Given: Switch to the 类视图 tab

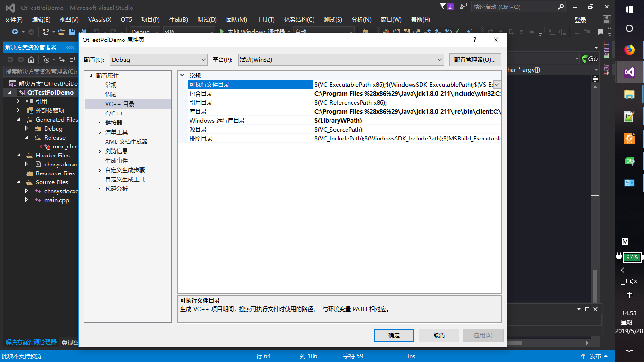Looking at the screenshot, I should tap(71, 342).
